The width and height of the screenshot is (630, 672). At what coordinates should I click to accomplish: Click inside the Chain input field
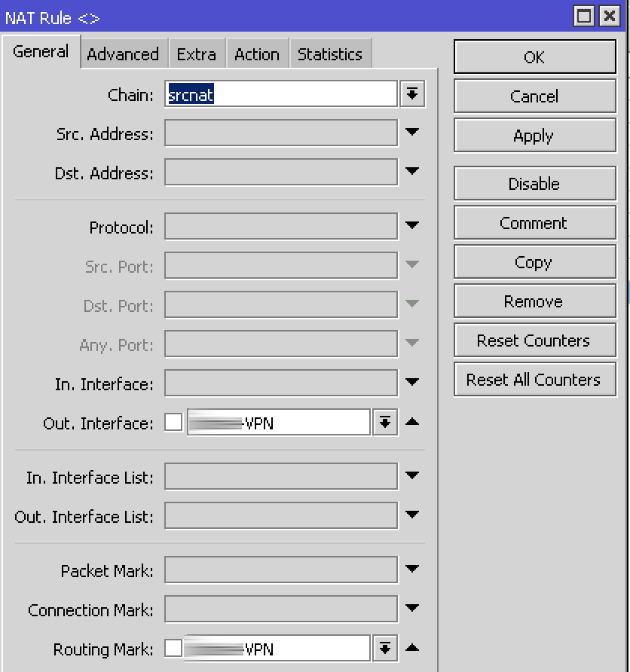279,93
